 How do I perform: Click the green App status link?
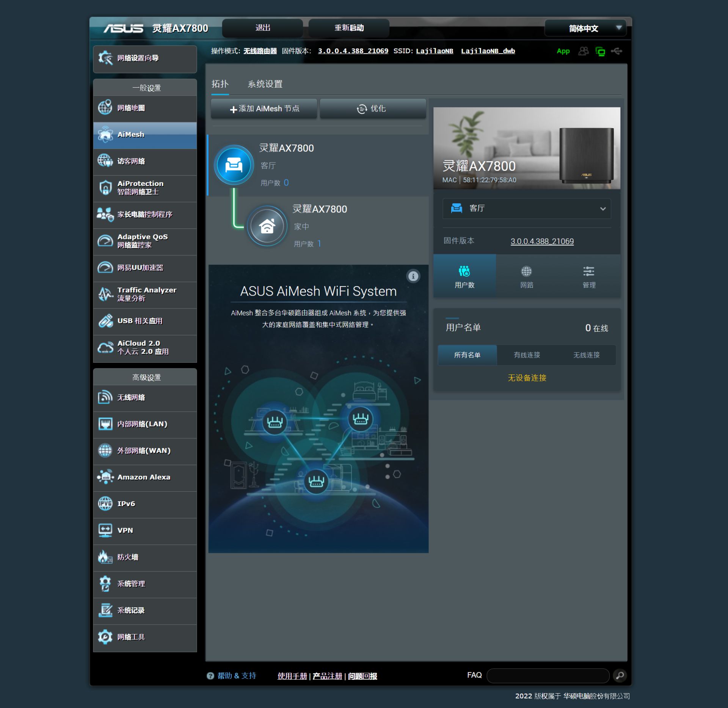click(563, 51)
